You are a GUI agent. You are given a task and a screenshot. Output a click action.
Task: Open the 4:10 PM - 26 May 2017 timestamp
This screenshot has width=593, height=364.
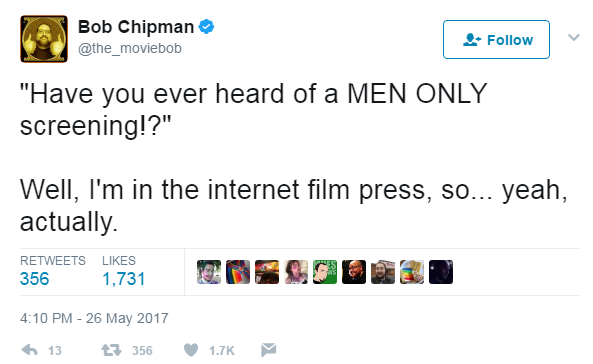click(94, 318)
